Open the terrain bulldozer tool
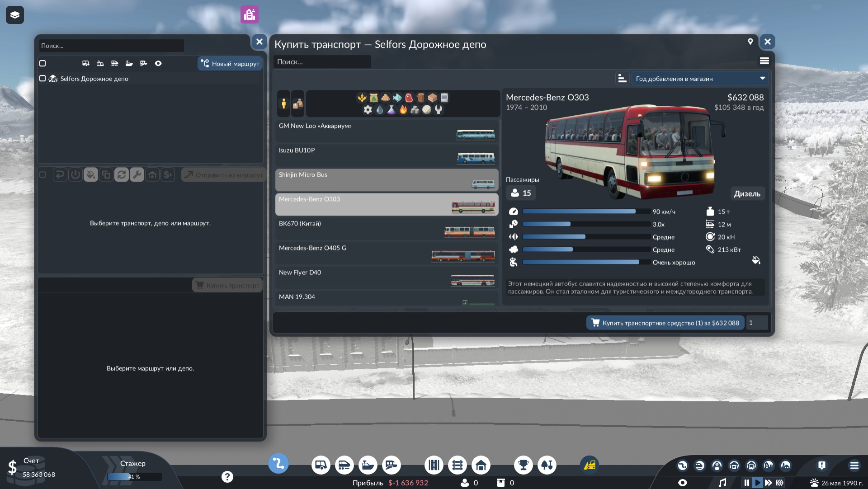The height and width of the screenshot is (489, 868). click(x=590, y=465)
